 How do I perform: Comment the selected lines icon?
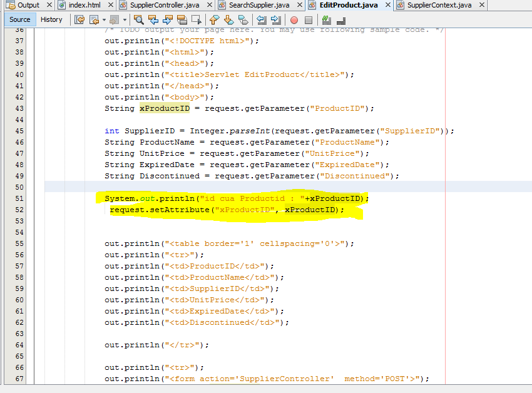coord(326,19)
